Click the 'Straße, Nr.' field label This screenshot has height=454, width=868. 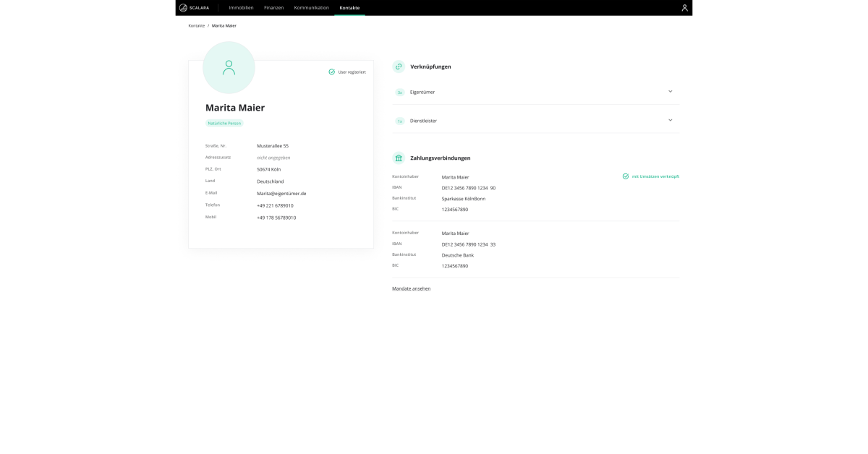tap(216, 146)
